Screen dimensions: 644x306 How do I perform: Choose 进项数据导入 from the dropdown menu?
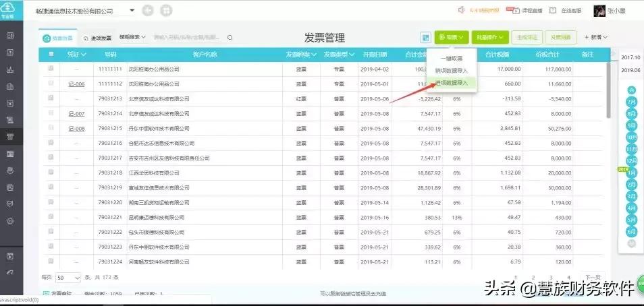[x=452, y=82]
